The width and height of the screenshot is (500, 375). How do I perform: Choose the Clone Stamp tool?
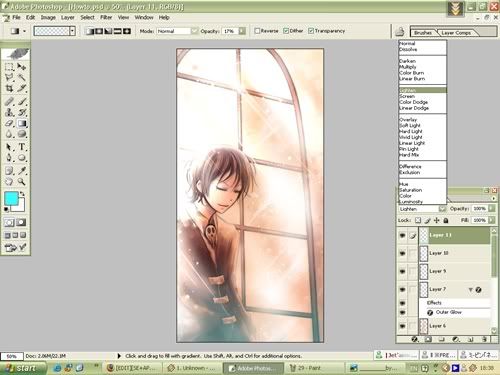(9, 112)
